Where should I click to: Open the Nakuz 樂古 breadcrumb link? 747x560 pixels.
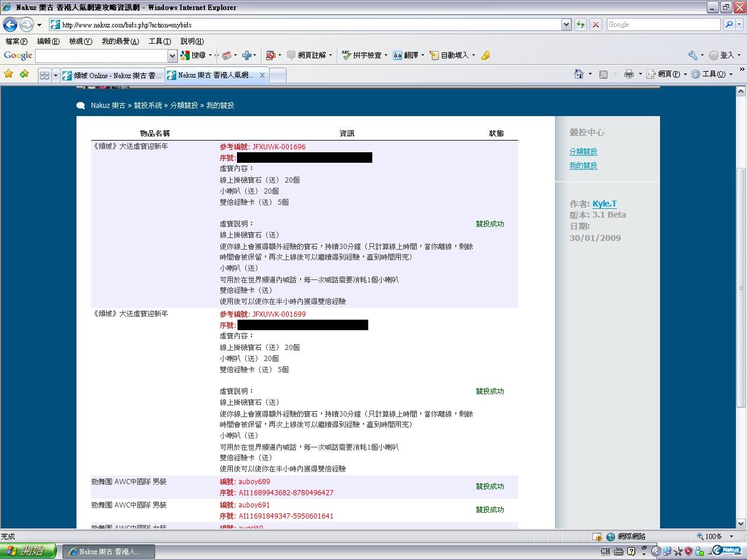click(108, 106)
